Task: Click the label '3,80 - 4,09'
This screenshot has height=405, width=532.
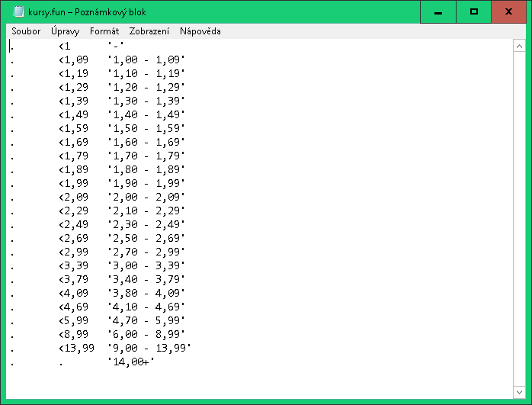Action: pos(146,294)
